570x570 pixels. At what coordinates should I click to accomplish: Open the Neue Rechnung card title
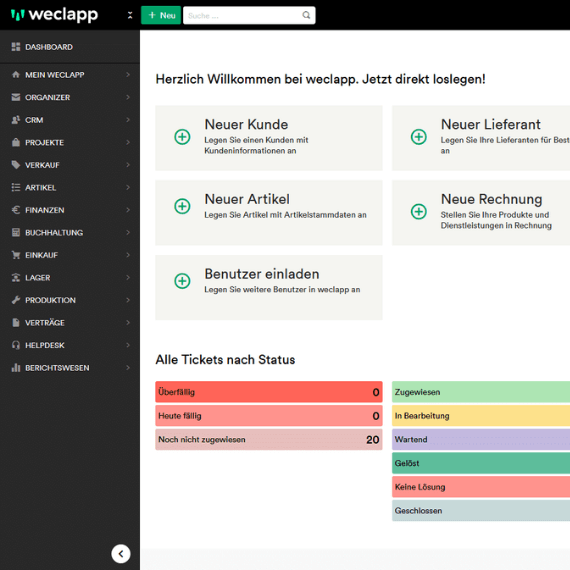pos(491,199)
